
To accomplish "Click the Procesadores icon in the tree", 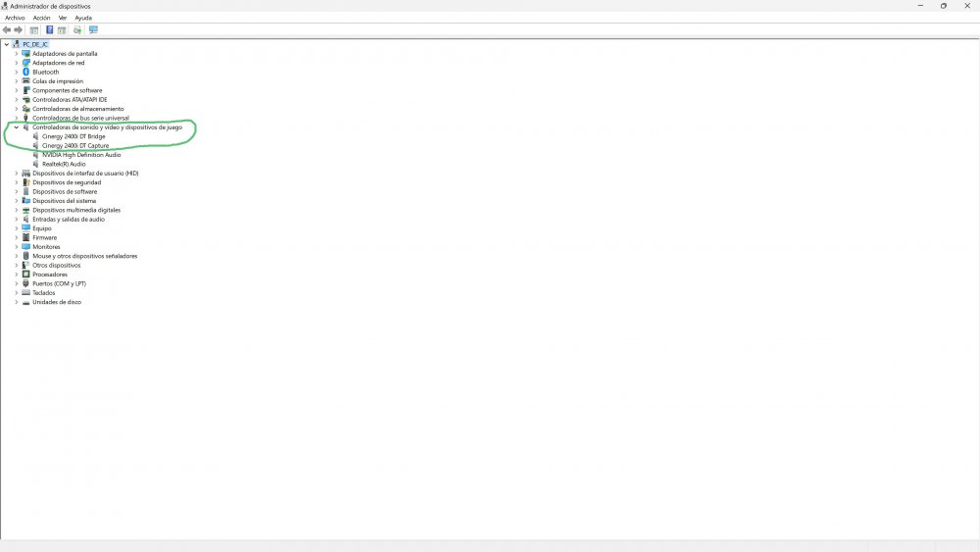I will click(x=25, y=275).
